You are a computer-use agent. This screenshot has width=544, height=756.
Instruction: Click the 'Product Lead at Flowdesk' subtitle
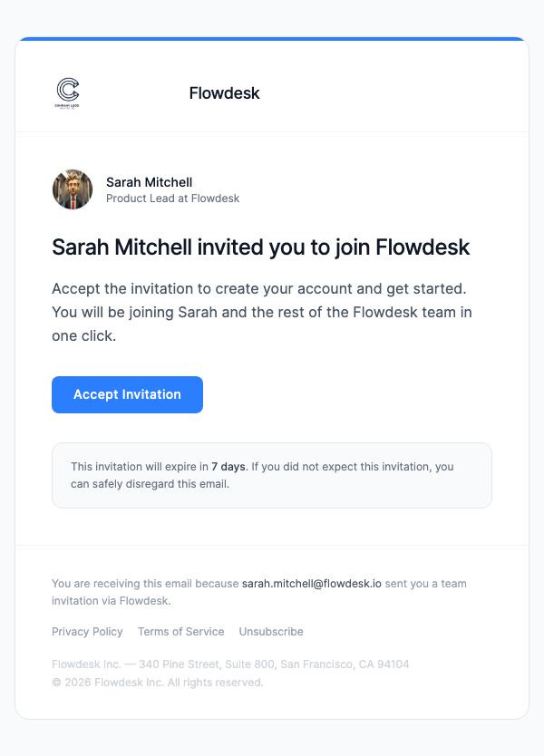click(x=172, y=199)
